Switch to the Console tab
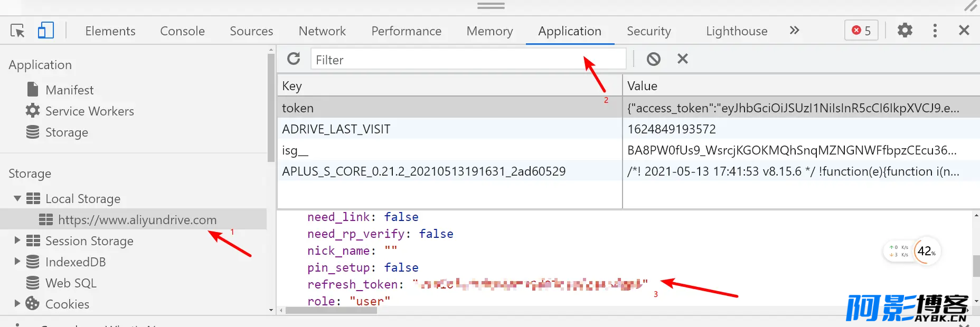980x327 pixels. click(x=182, y=31)
